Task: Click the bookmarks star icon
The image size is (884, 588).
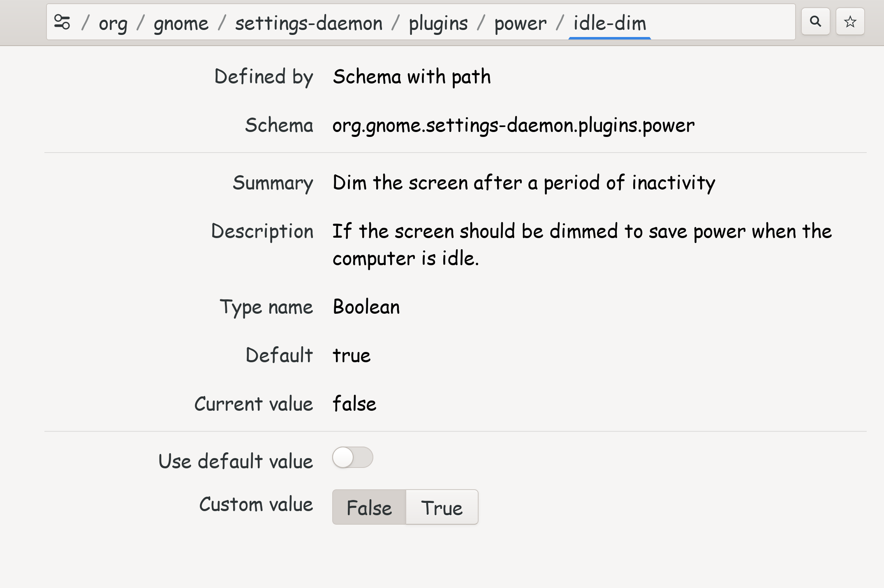Action: (850, 21)
